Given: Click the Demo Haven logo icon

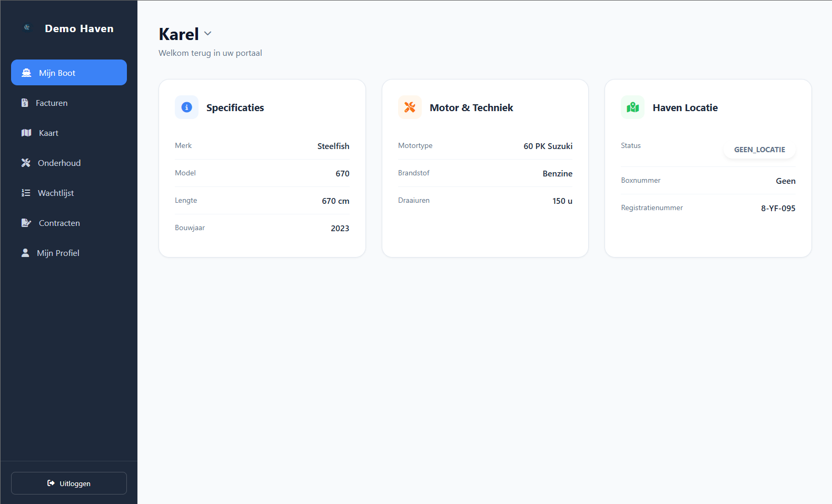Looking at the screenshot, I should click(x=27, y=27).
